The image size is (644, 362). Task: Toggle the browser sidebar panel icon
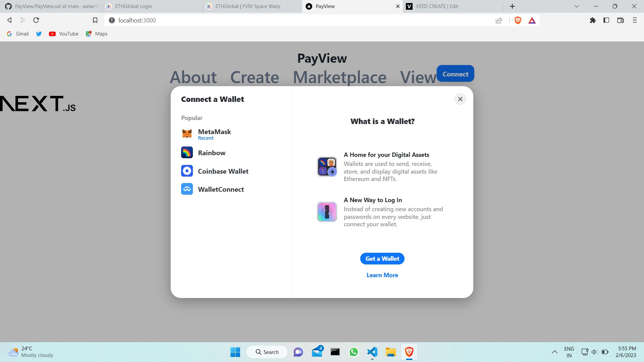(x=606, y=20)
